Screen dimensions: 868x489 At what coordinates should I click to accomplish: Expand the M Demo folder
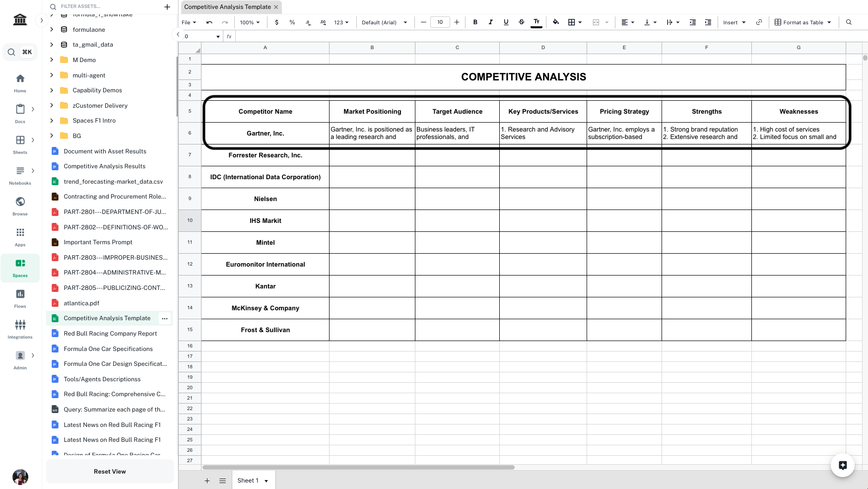[52, 60]
